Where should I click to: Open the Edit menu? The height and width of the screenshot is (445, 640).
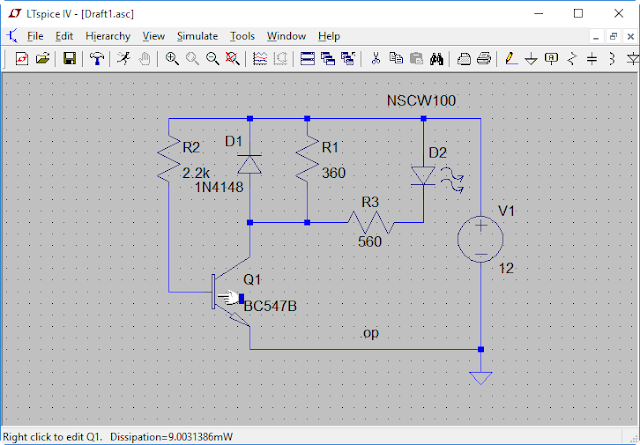pyautogui.click(x=64, y=36)
